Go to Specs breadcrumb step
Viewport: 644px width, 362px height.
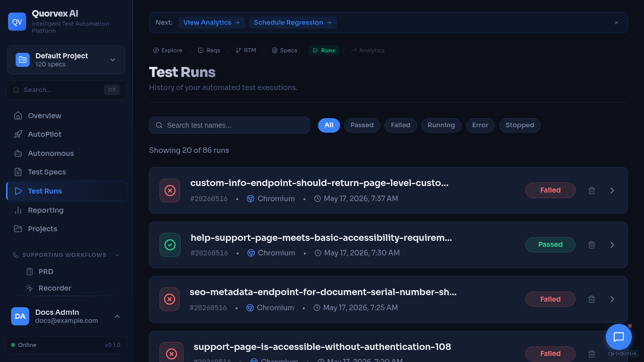click(x=284, y=50)
